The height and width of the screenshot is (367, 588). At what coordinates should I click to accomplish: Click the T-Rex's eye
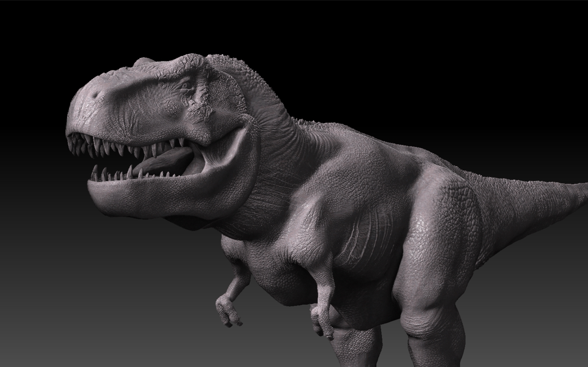pyautogui.click(x=185, y=86)
